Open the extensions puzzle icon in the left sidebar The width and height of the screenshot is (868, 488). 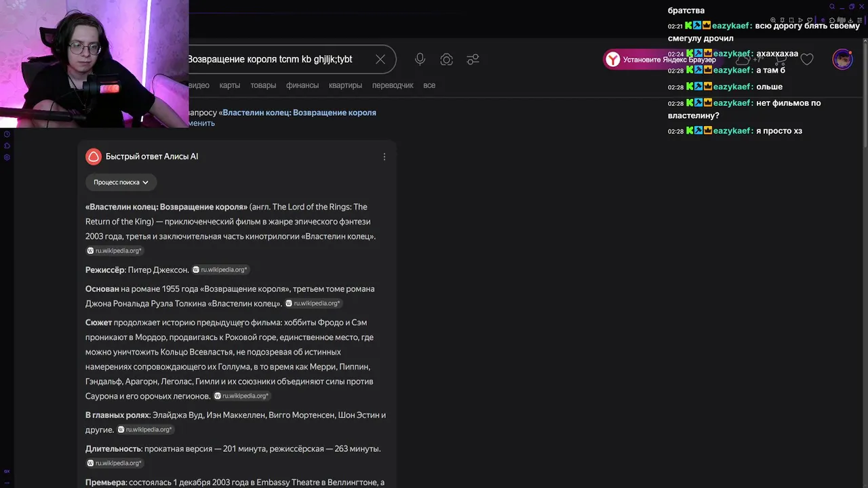click(x=7, y=146)
